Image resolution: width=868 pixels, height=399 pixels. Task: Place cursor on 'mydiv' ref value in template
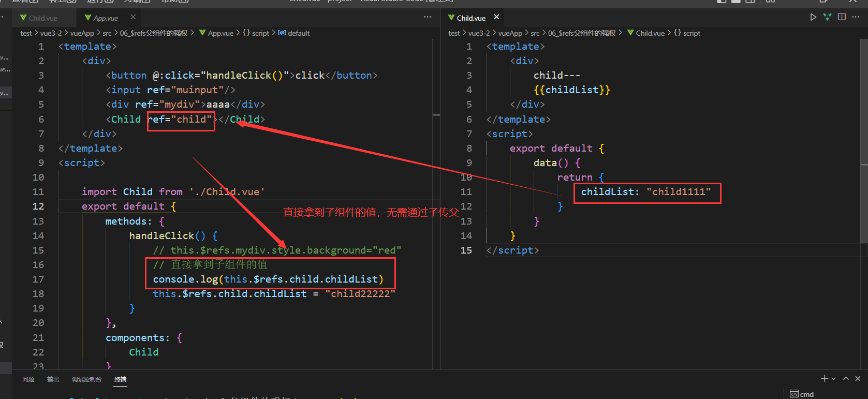(x=180, y=104)
